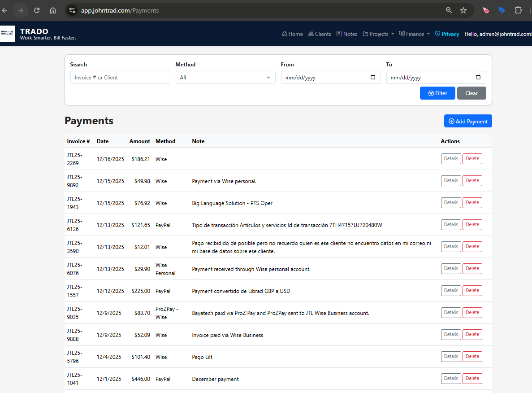
Task: Click the plus icon inside Add Payment
Action: (x=452, y=121)
